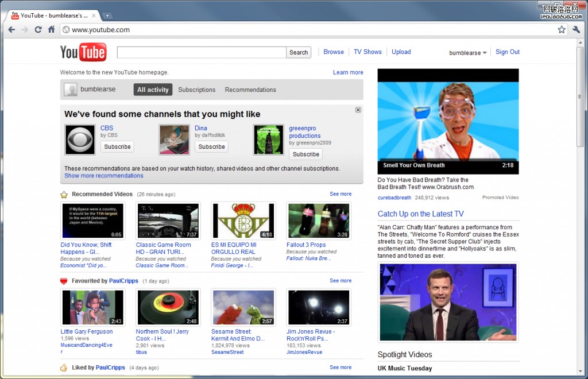Open the TV Shows menu item
588x379 pixels.
367,52
